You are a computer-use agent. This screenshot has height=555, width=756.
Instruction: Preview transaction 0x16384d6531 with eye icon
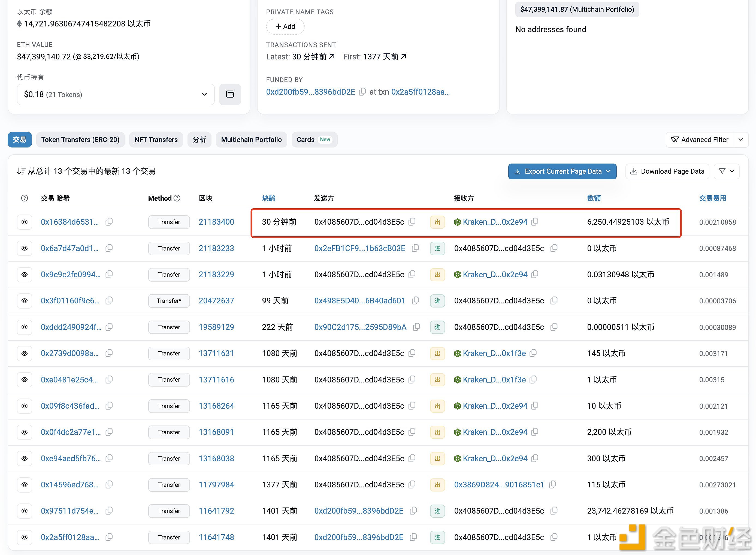[25, 222]
